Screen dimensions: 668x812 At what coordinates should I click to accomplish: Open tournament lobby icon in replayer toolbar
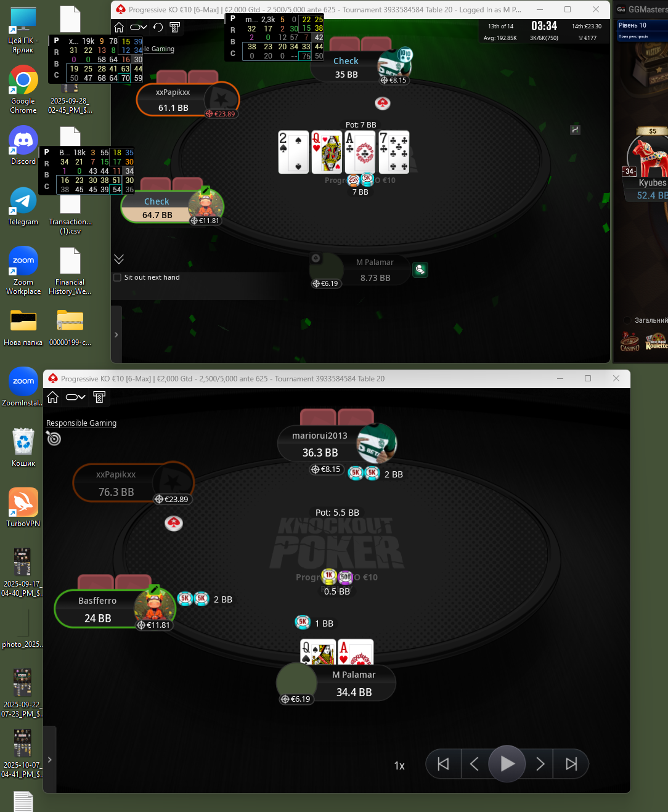[x=99, y=397]
